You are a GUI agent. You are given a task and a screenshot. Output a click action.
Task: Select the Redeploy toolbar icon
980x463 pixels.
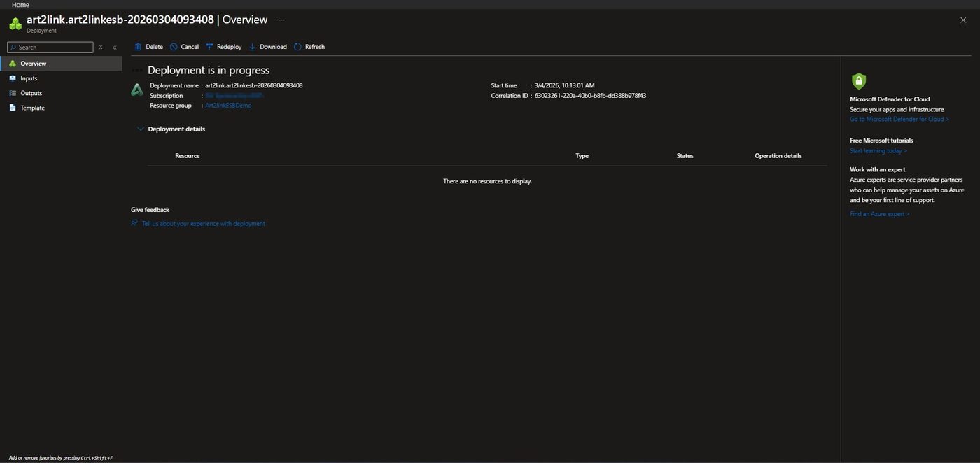[209, 47]
